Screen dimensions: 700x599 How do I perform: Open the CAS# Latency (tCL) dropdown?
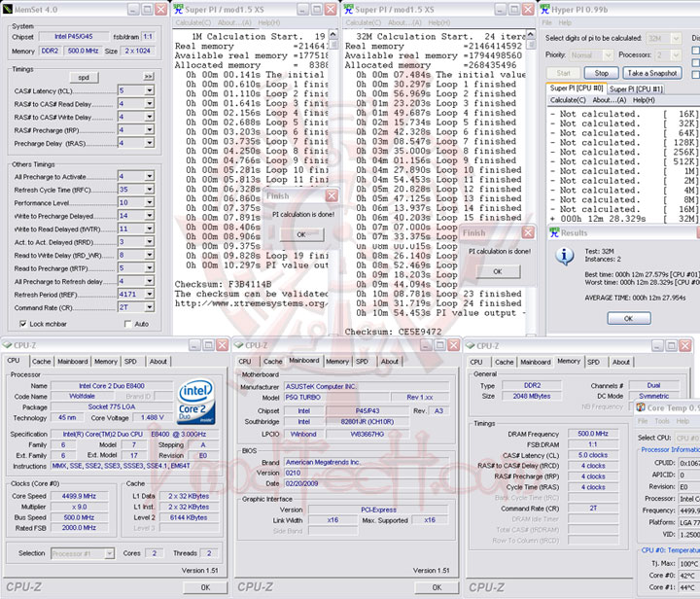pos(149,90)
